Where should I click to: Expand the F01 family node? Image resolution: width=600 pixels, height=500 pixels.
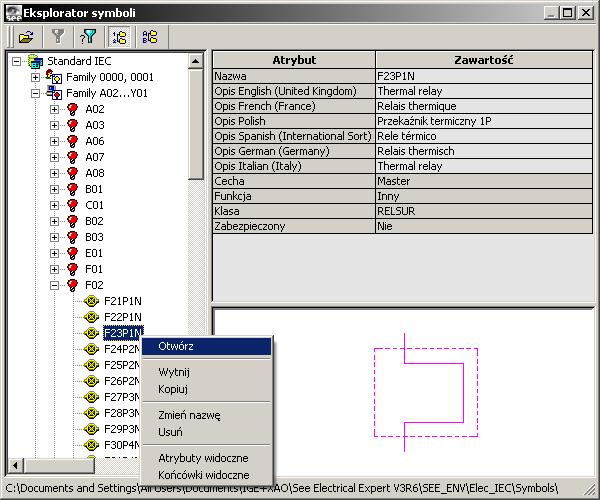tap(54, 269)
